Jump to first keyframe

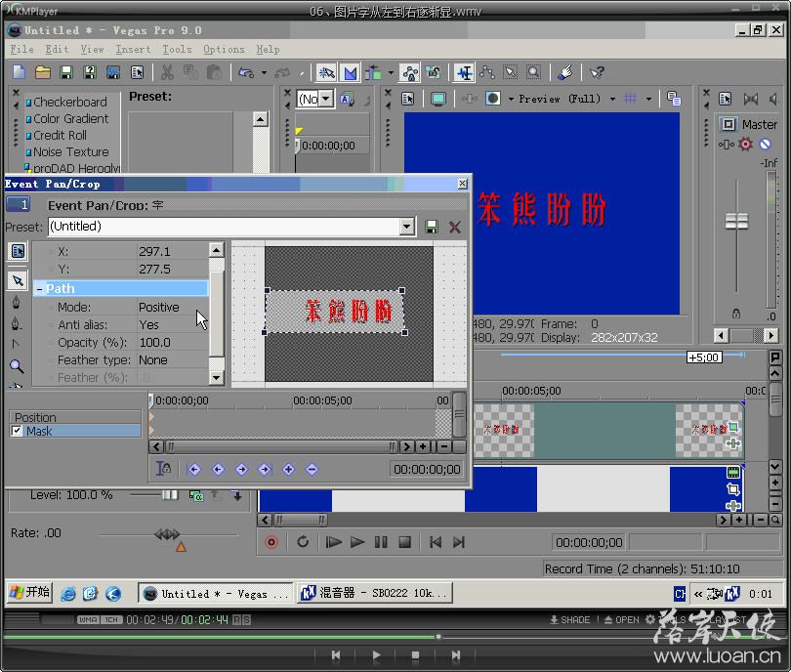click(x=194, y=470)
